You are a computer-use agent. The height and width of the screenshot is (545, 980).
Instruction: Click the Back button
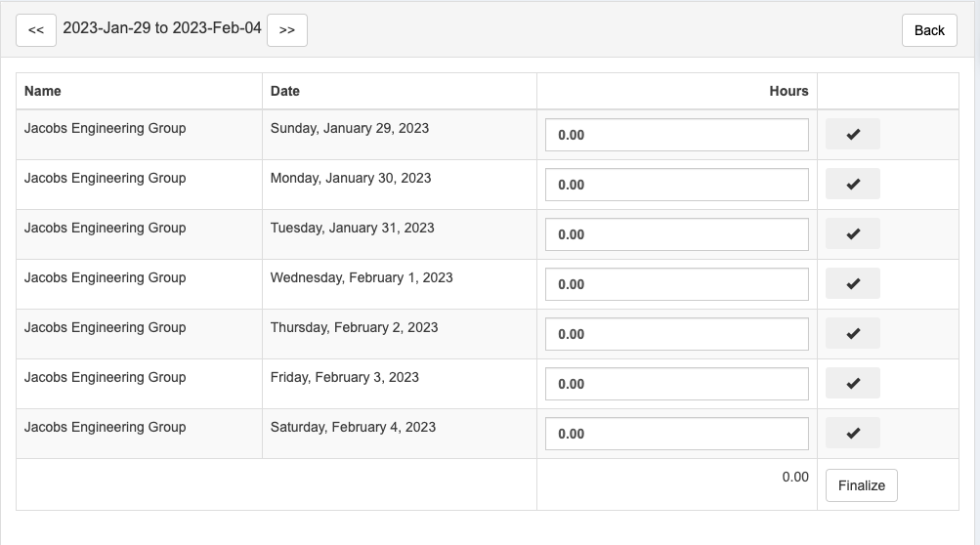pos(929,30)
